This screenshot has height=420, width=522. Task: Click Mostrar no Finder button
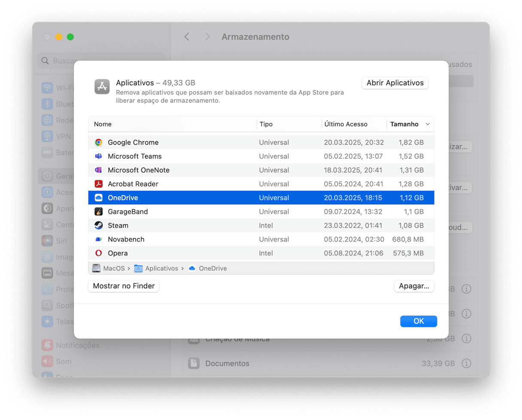(x=124, y=286)
